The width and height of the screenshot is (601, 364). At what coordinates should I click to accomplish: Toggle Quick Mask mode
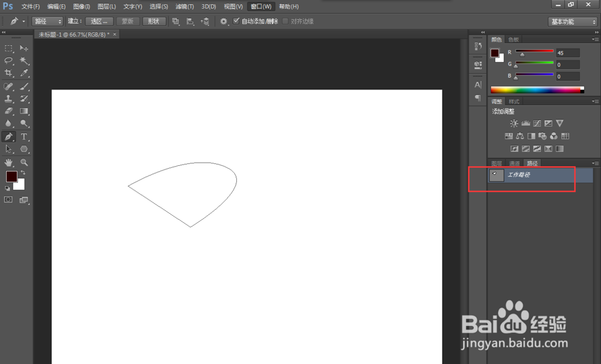pos(8,199)
